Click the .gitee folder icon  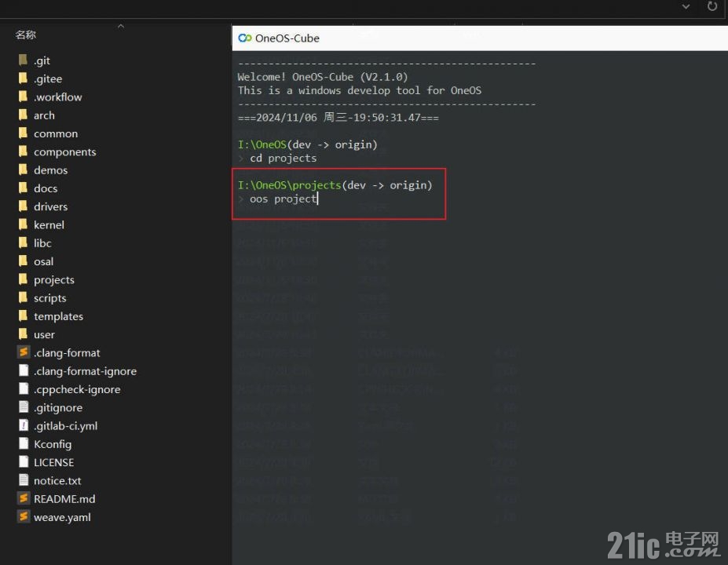point(23,78)
